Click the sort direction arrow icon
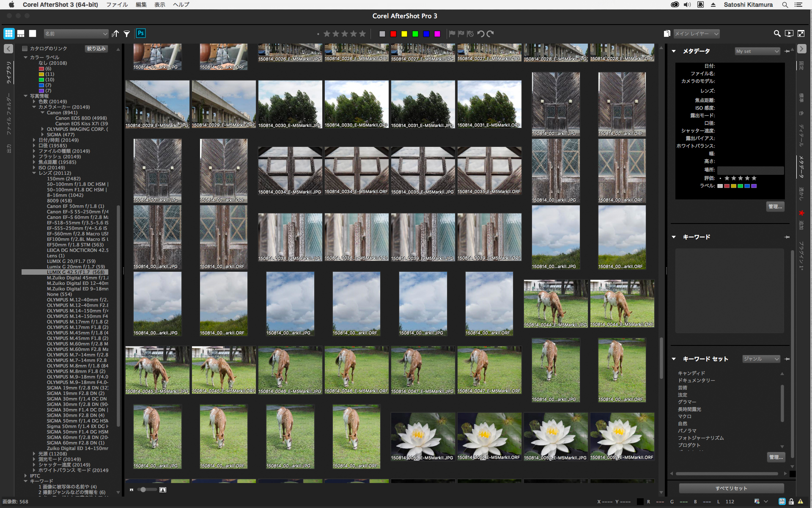The image size is (812, 508). [x=115, y=34]
